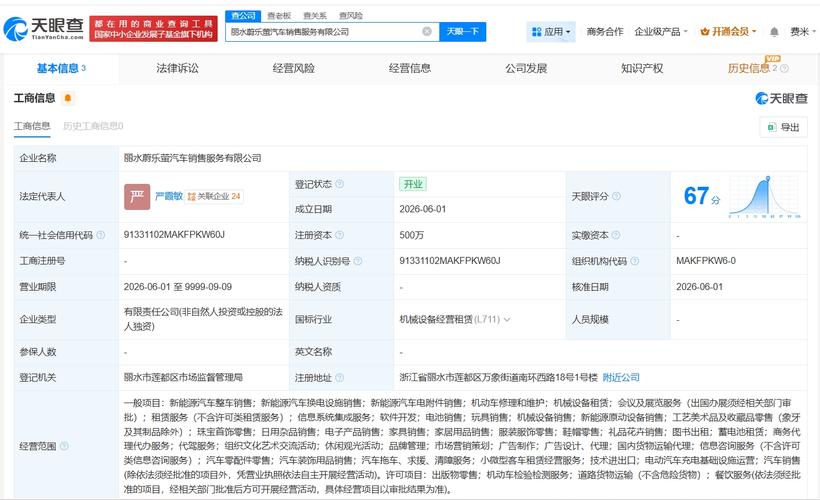Click the help icon next to 天眼评分
Image resolution: width=820 pixels, height=500 pixels.
[x=616, y=196]
